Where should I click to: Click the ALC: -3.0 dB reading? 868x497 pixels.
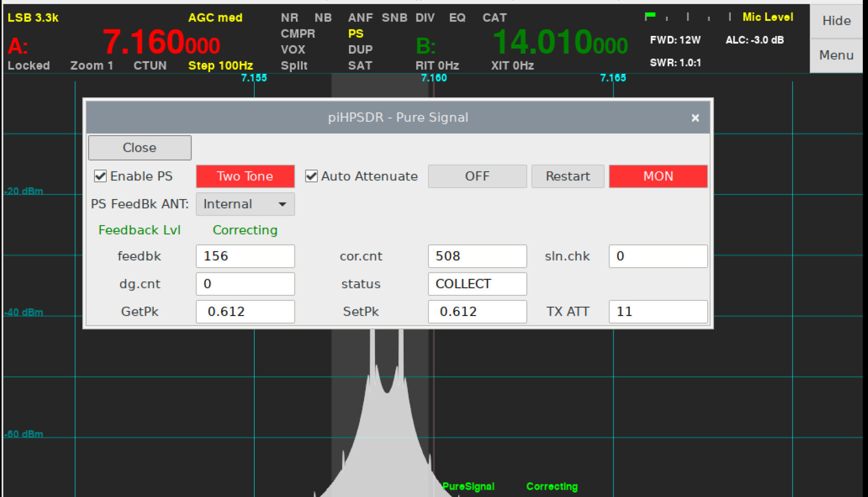(x=754, y=40)
